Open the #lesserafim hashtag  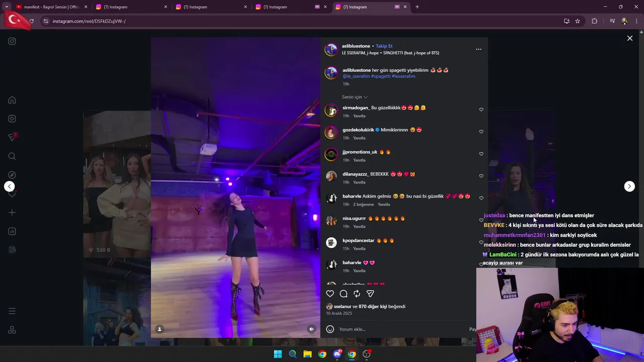(x=404, y=76)
